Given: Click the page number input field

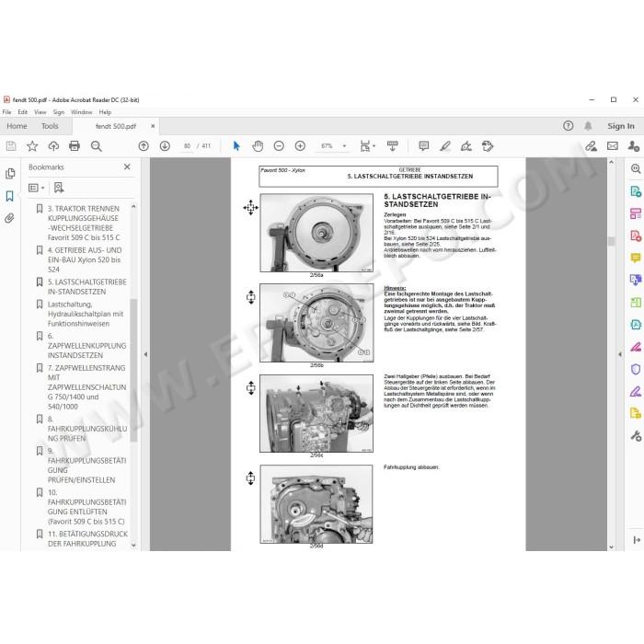Looking at the screenshot, I should (188, 145).
